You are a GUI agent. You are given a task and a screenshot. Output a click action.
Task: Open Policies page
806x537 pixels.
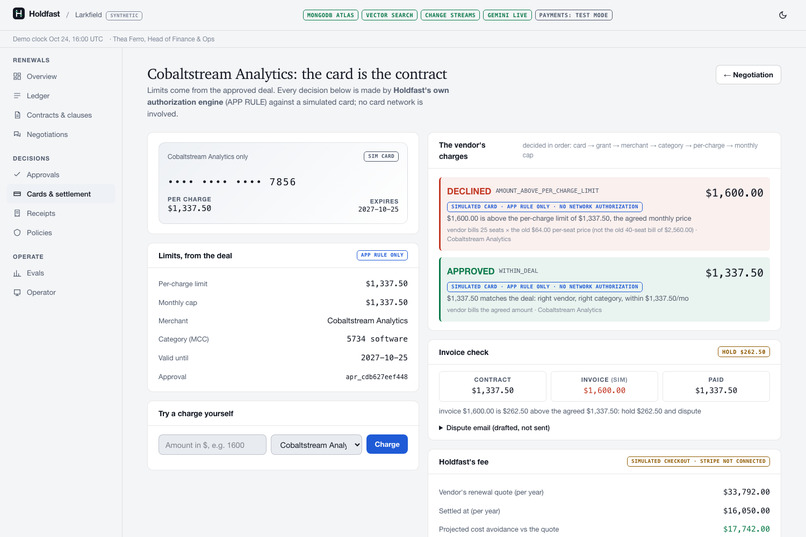(x=61, y=232)
